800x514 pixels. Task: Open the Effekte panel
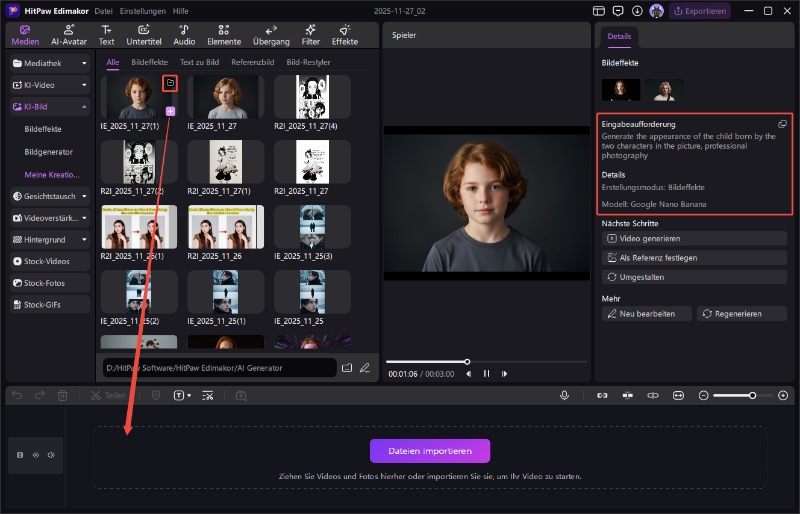[x=345, y=35]
